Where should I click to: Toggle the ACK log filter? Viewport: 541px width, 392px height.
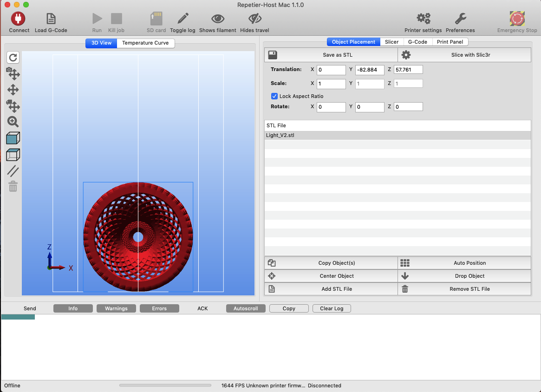click(202, 308)
